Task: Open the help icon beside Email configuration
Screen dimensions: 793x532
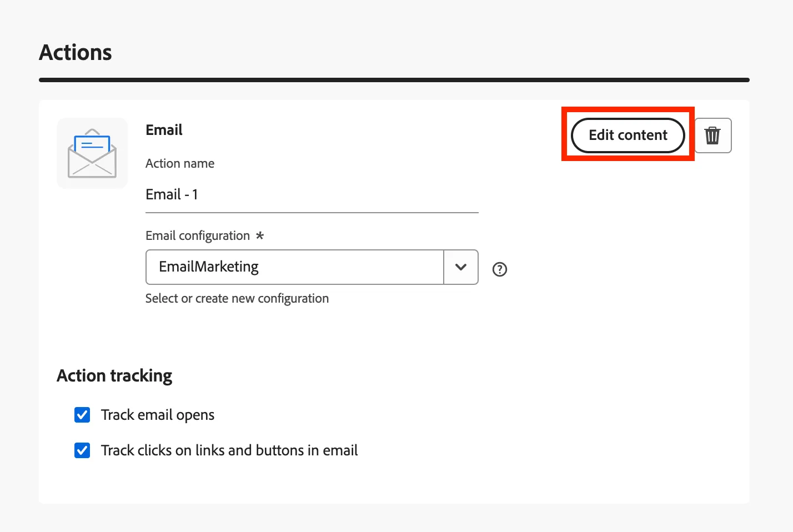Action: click(500, 269)
